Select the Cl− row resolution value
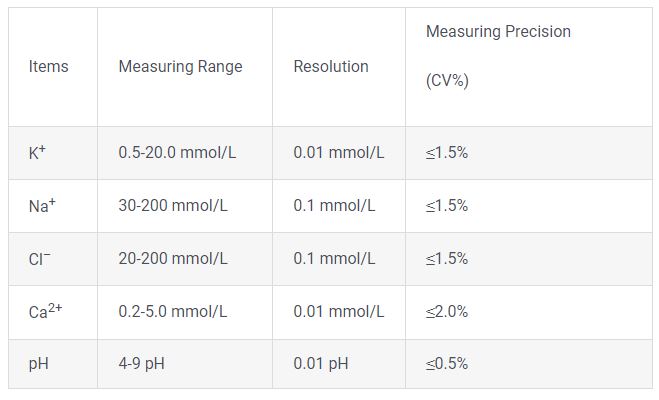 click(334, 259)
